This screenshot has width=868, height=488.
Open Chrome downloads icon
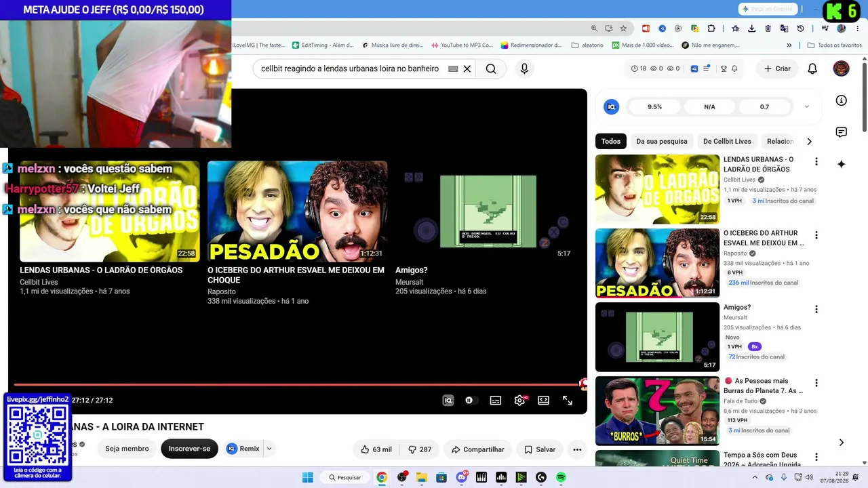click(x=751, y=28)
